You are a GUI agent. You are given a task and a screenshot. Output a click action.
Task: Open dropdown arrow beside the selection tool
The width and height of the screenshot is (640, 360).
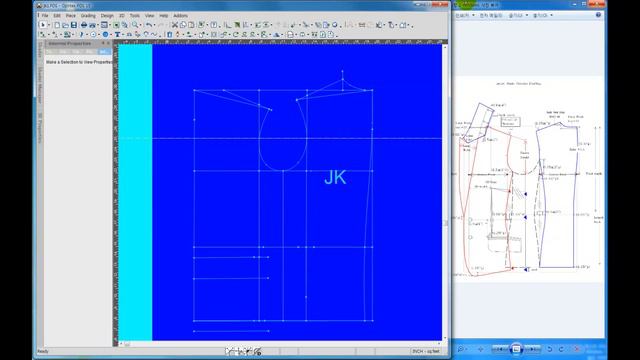[49, 26]
